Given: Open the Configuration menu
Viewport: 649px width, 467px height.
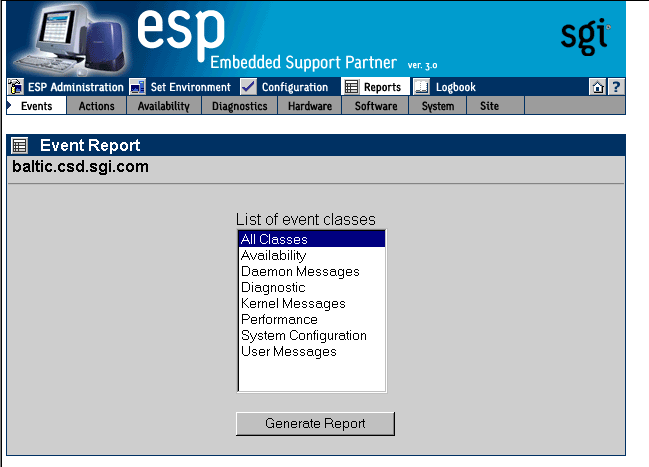Looking at the screenshot, I should (295, 87).
